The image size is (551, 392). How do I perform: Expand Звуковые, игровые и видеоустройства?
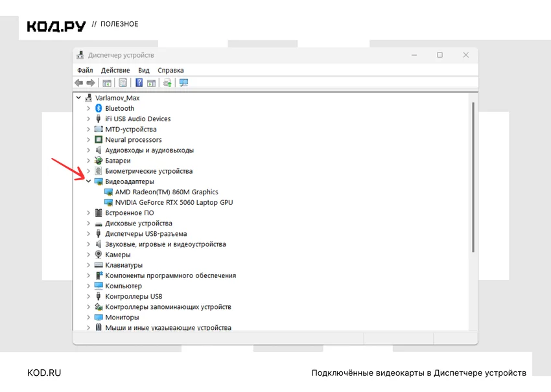pyautogui.click(x=89, y=244)
